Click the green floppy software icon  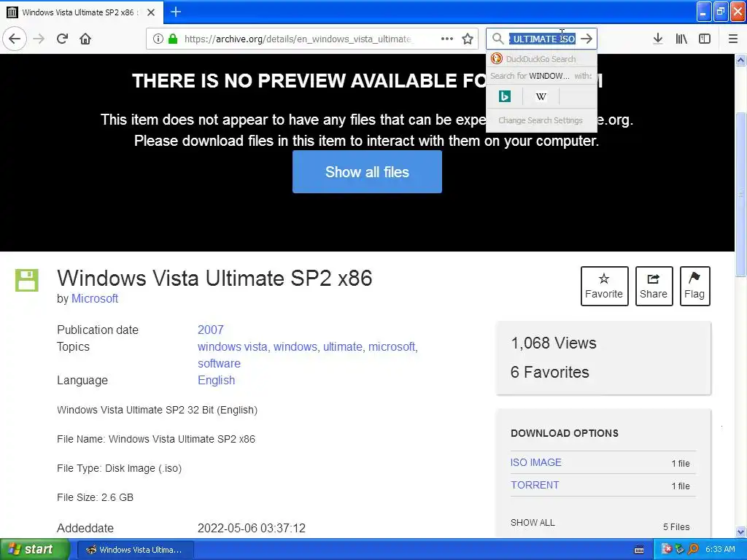click(x=27, y=281)
